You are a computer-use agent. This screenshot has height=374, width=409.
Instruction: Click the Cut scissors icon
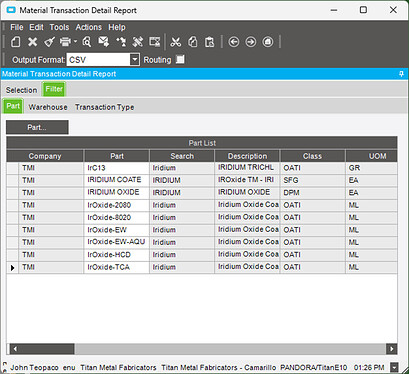click(x=175, y=42)
